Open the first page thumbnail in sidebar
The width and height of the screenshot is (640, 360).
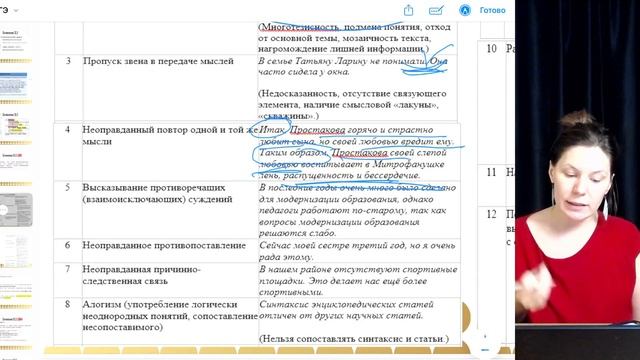click(x=16, y=43)
